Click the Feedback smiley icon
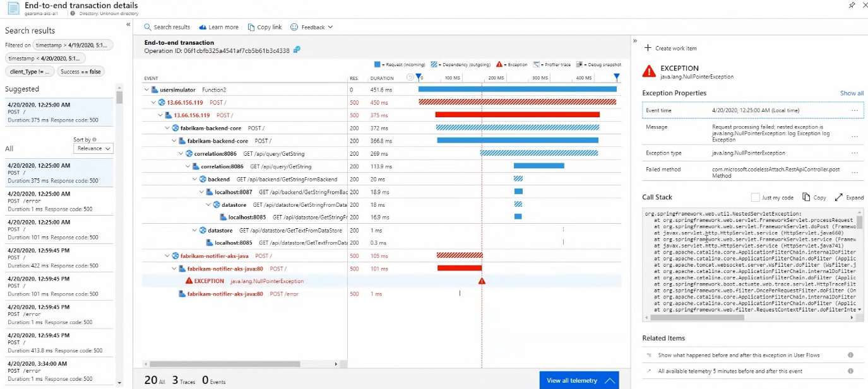Screen dimensions: 868x389 [x=294, y=27]
